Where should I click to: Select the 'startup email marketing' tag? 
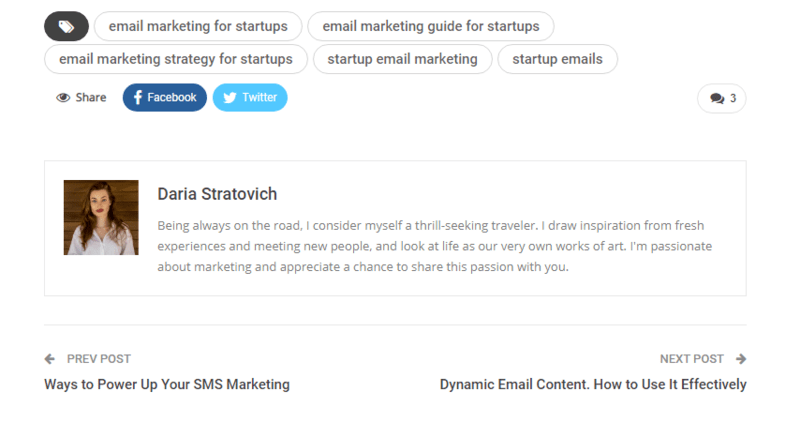[402, 59]
